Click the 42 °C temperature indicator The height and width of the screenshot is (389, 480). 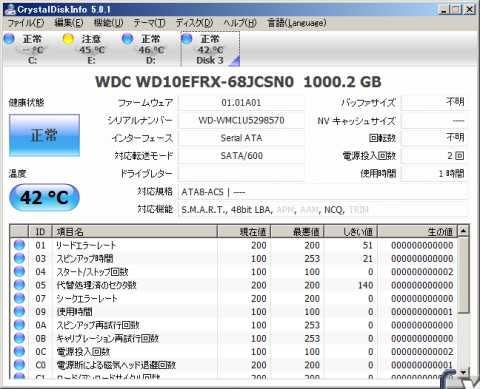click(x=44, y=197)
